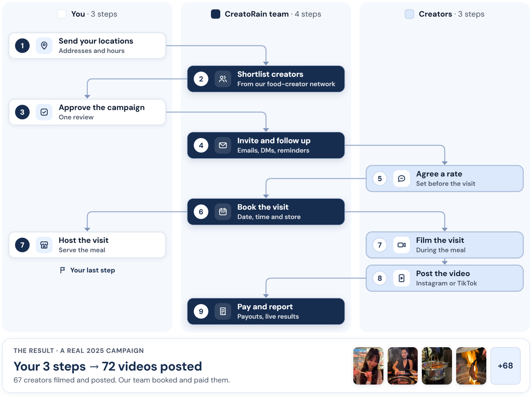Click the people icon on Shortlist creators
The height and width of the screenshot is (397, 532).
tap(223, 79)
